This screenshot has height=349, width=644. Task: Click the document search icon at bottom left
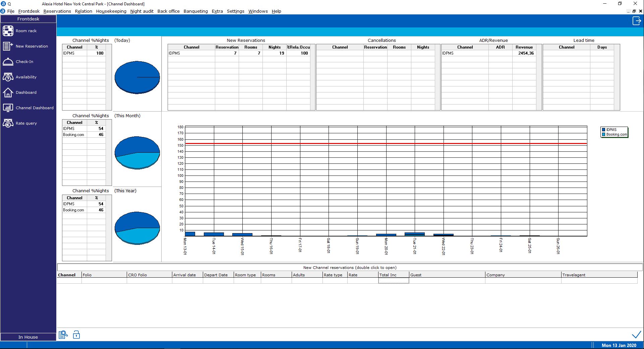pyautogui.click(x=63, y=335)
